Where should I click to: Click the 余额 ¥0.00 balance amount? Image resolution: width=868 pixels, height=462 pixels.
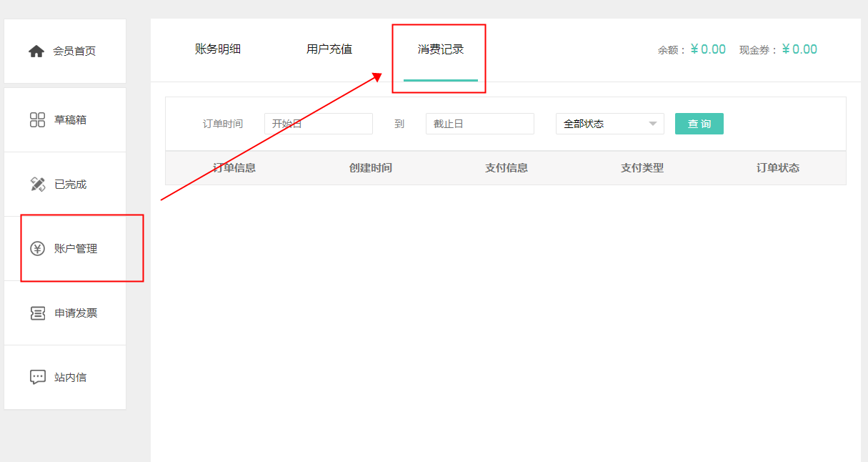708,49
